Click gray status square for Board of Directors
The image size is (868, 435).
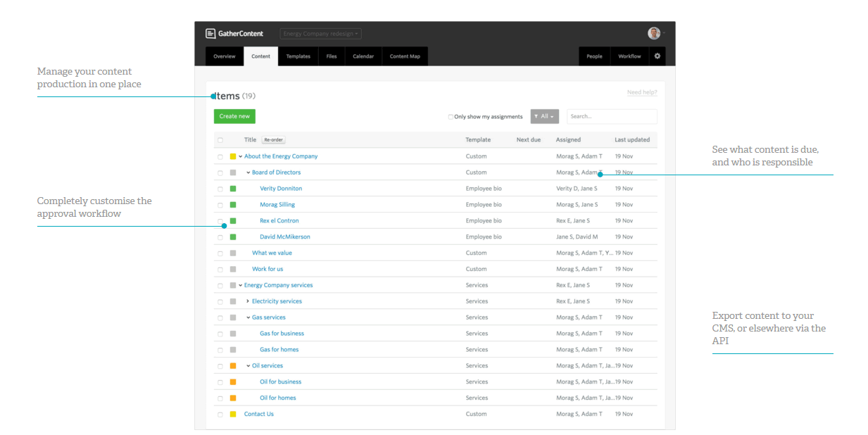233,172
